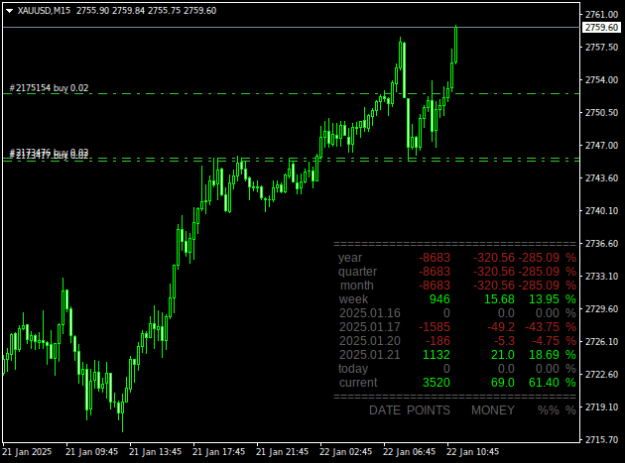Viewport: 625px width, 463px height.
Task: Click the 21 Jan 09:45 time label
Action: (92, 452)
